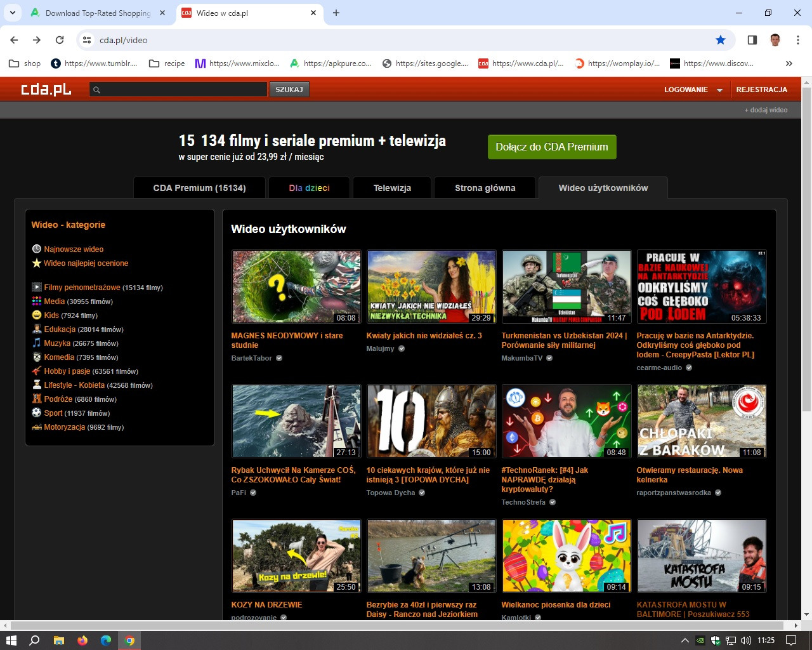The width and height of the screenshot is (812, 650).
Task: Click the verified badge beside MakumbaTV
Action: [549, 358]
